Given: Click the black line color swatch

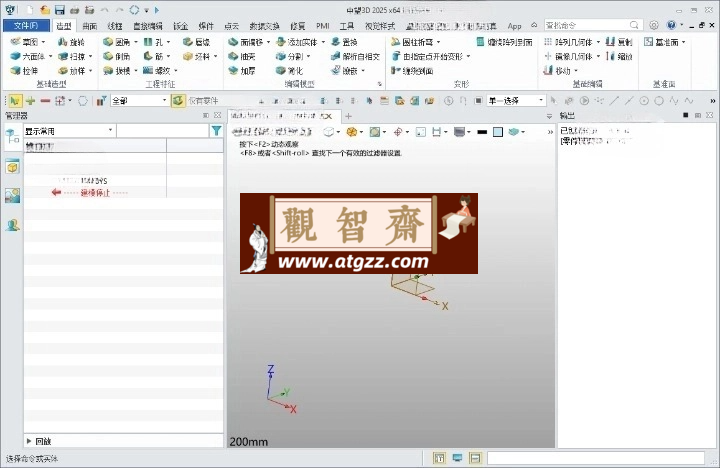Looking at the screenshot, I should click(482, 132).
